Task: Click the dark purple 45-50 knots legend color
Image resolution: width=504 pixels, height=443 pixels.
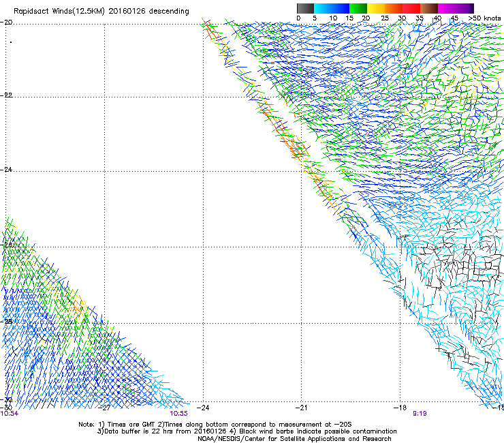Action: (x=464, y=8)
